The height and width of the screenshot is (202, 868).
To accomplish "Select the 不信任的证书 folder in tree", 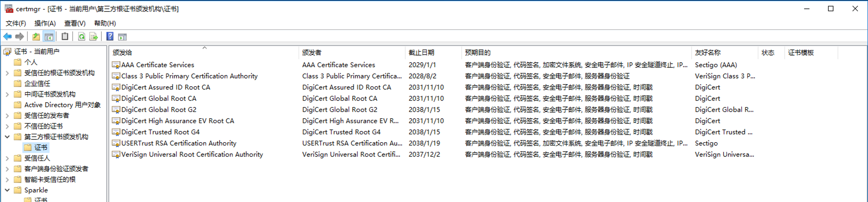I will [x=43, y=126].
